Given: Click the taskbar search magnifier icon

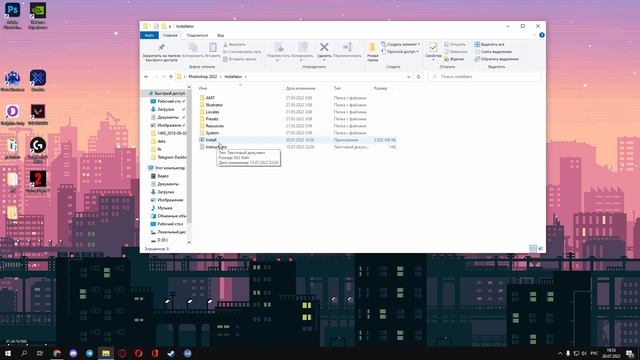Looking at the screenshot, I should tap(24, 353).
